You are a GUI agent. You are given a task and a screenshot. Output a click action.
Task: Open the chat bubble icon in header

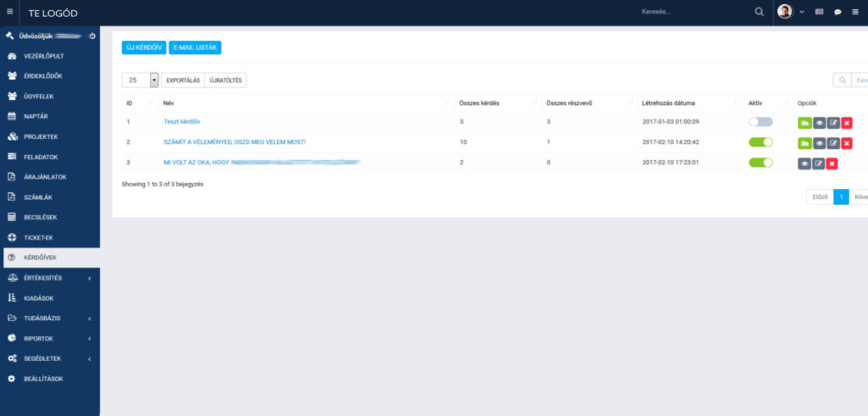[837, 12]
